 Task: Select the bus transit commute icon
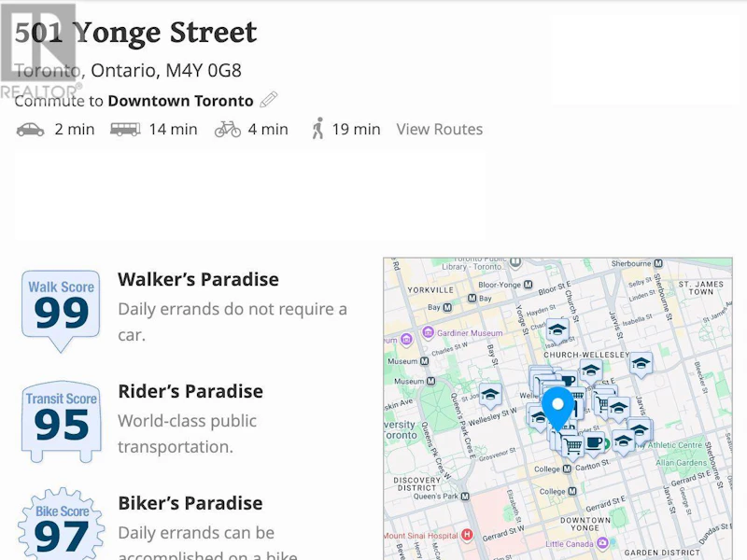pyautogui.click(x=125, y=129)
